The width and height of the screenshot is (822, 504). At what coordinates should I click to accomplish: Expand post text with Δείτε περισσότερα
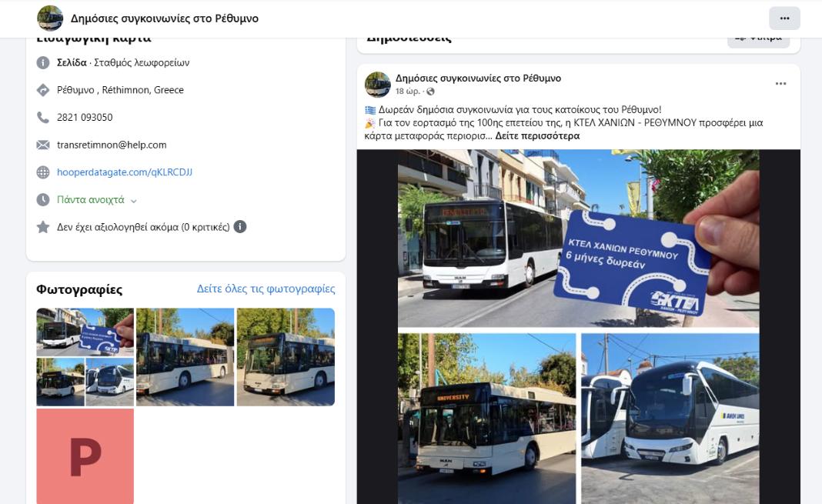(x=537, y=136)
